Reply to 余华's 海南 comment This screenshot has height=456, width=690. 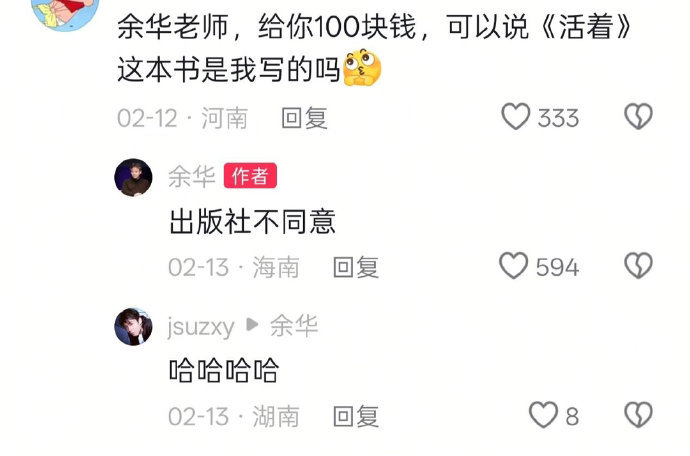click(x=356, y=267)
